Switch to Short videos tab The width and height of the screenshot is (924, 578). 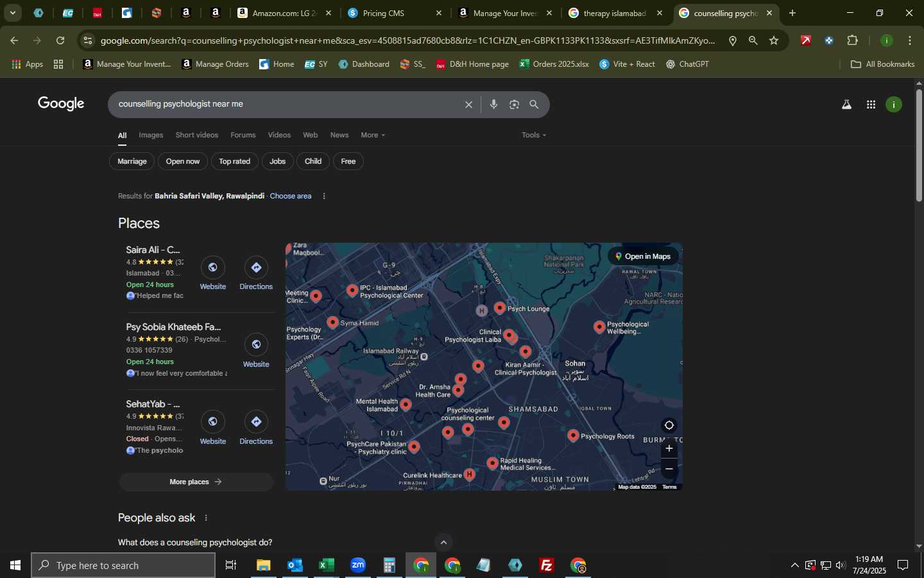196,135
